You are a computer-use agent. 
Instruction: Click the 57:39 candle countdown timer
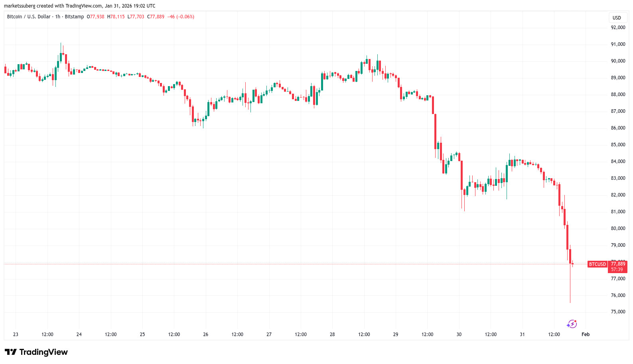pyautogui.click(x=617, y=270)
